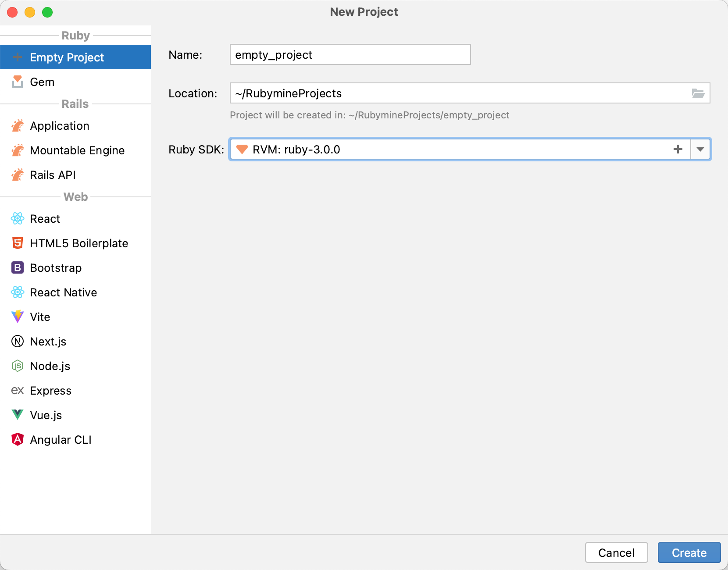The image size is (728, 570).
Task: Choose Rails API from the list
Action: tap(53, 175)
